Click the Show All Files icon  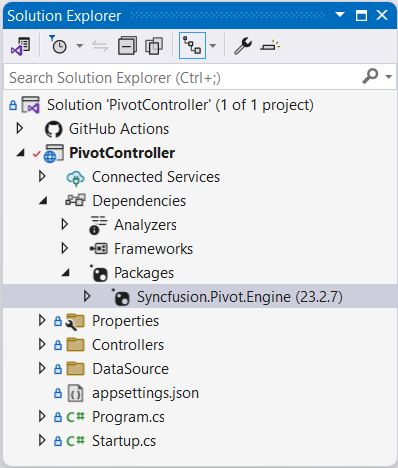point(154,46)
